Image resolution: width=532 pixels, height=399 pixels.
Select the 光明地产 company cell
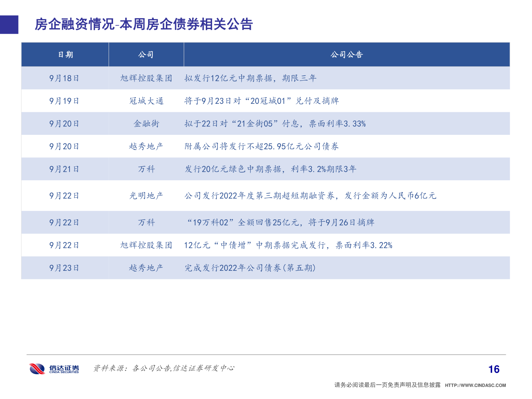[x=146, y=196]
